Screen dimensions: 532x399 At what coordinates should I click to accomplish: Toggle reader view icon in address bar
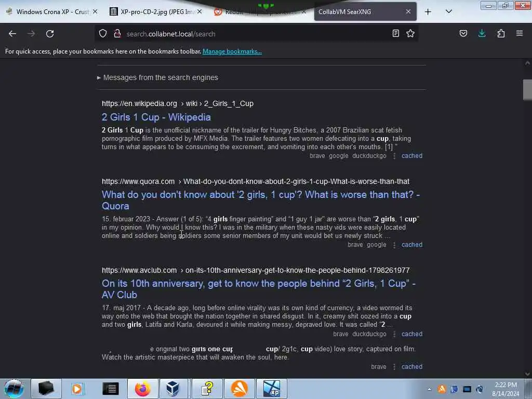(x=395, y=33)
